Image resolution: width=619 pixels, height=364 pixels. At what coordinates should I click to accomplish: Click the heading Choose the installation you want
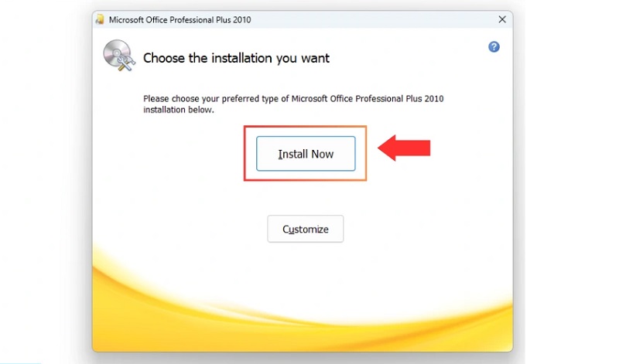[x=236, y=58]
